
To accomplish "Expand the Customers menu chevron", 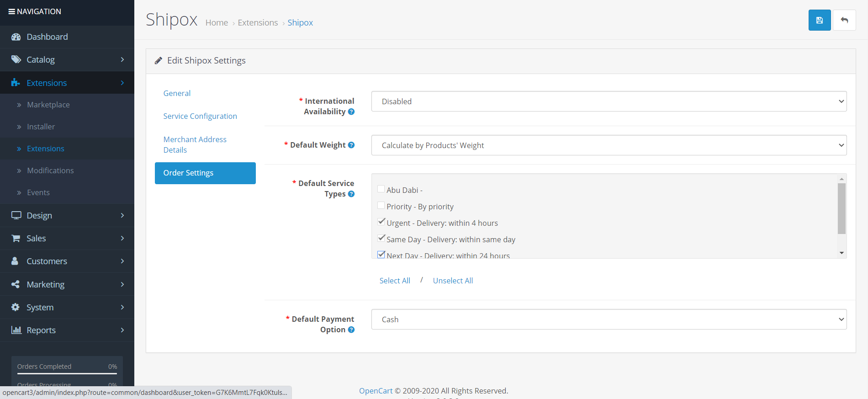I will pyautogui.click(x=122, y=261).
